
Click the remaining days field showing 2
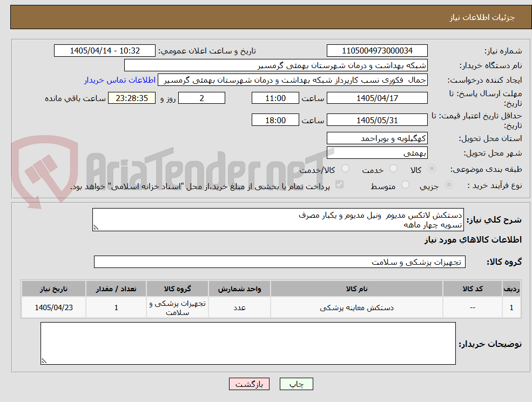201,98
